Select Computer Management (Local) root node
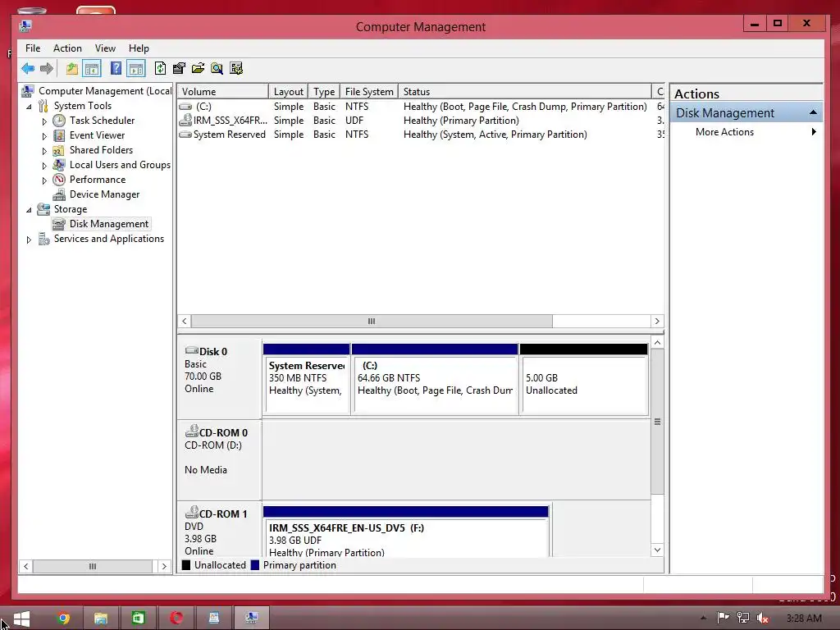 (105, 91)
